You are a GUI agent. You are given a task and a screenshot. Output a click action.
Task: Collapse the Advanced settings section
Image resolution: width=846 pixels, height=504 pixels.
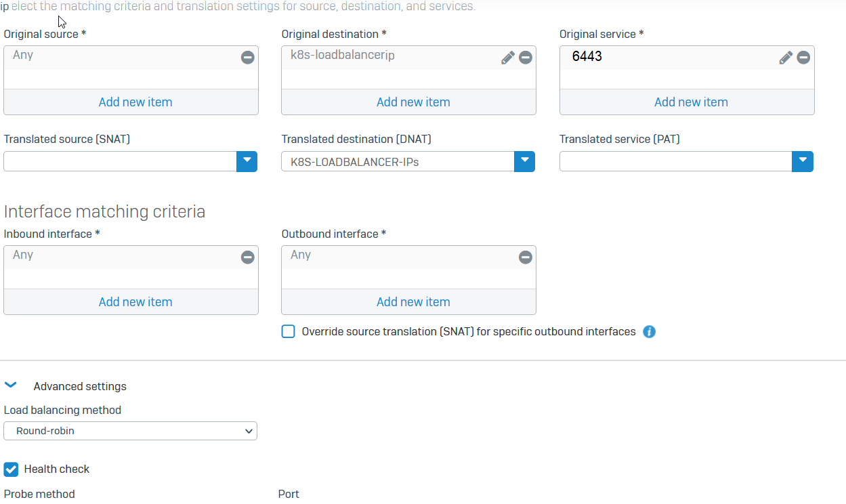11,385
